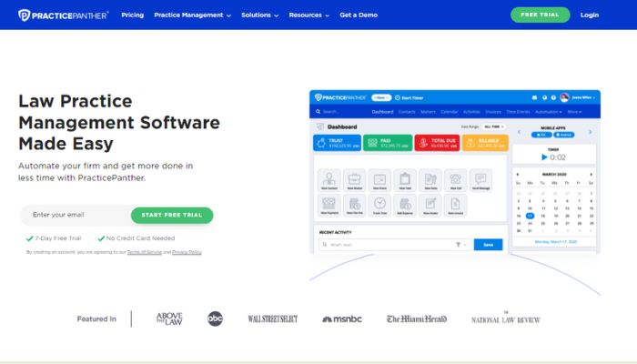Viewport: 637px width, 364px height.
Task: Open the Terms of Service link
Action: point(144,252)
